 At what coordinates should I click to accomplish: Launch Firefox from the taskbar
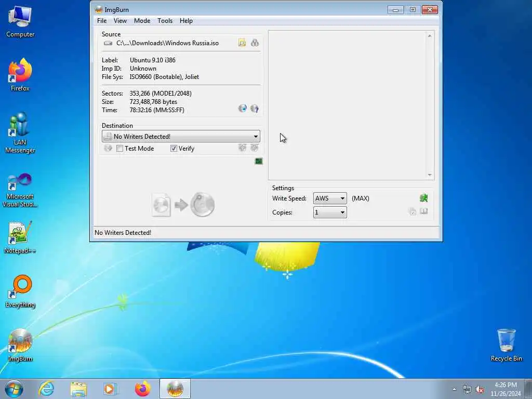142,389
